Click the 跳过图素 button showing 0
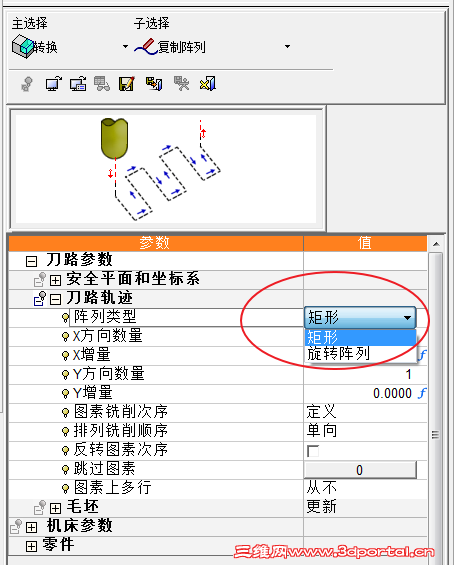Screen dimensions: 454x565 [x=360, y=470]
